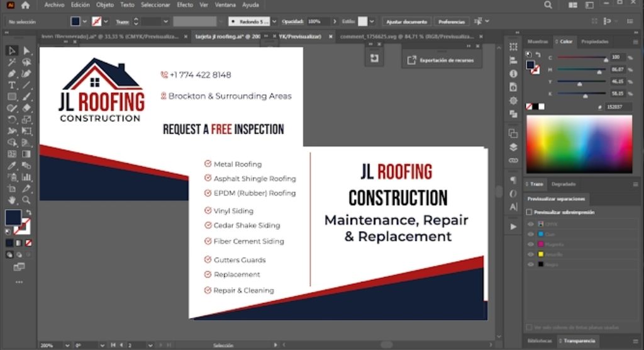This screenshot has width=644, height=350.
Task: Hide the Negro separation plate
Action: coord(531,264)
